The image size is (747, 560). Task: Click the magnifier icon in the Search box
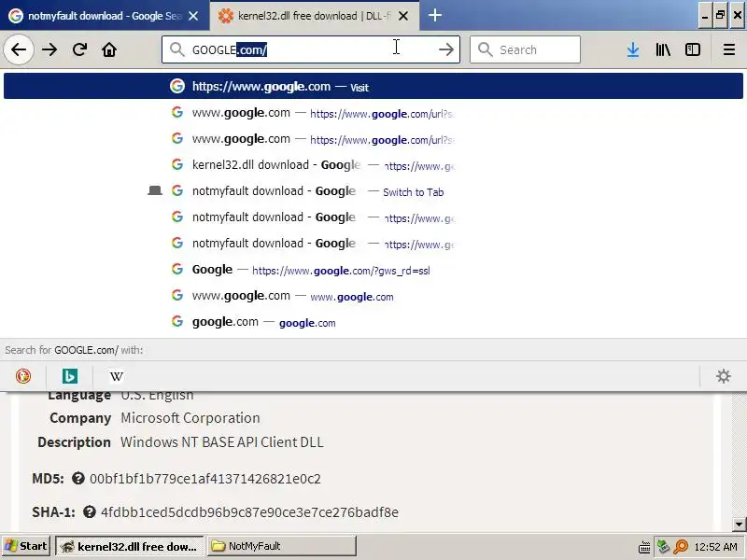pyautogui.click(x=485, y=49)
